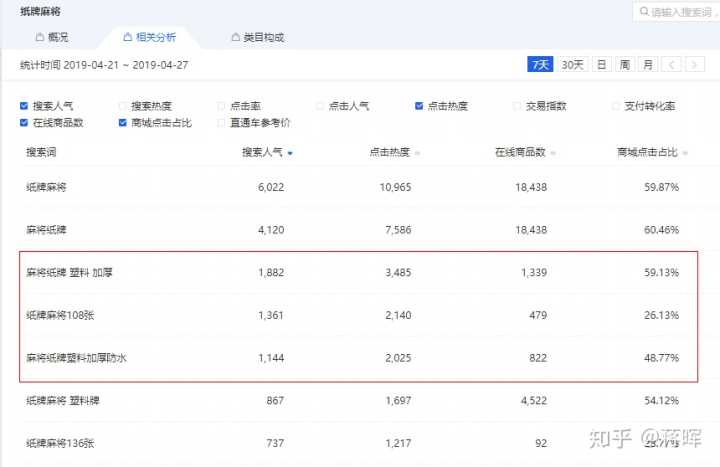Viewport: 720px width, 467px height.
Task: Enable the 支付转化率 checkbox
Action: pyautogui.click(x=617, y=106)
